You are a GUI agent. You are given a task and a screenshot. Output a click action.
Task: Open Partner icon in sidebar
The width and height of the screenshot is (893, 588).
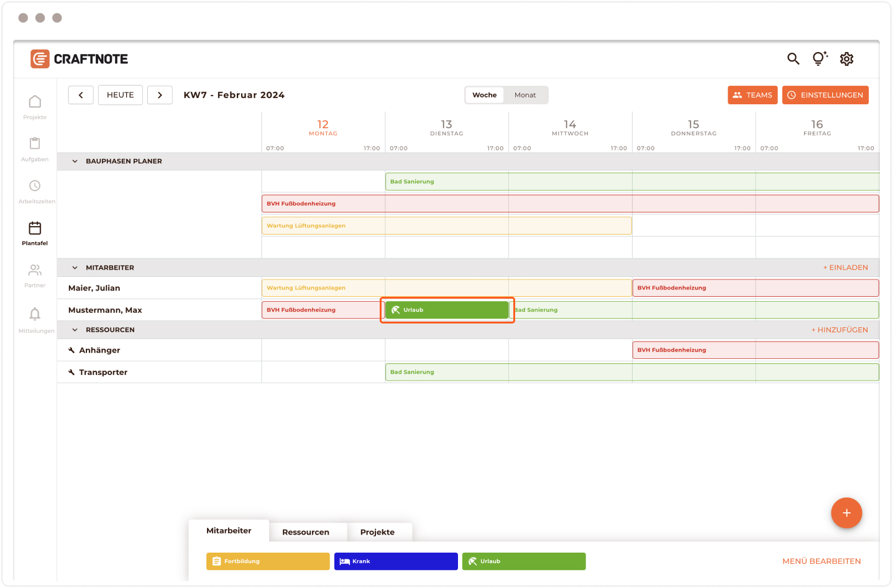[x=35, y=274]
